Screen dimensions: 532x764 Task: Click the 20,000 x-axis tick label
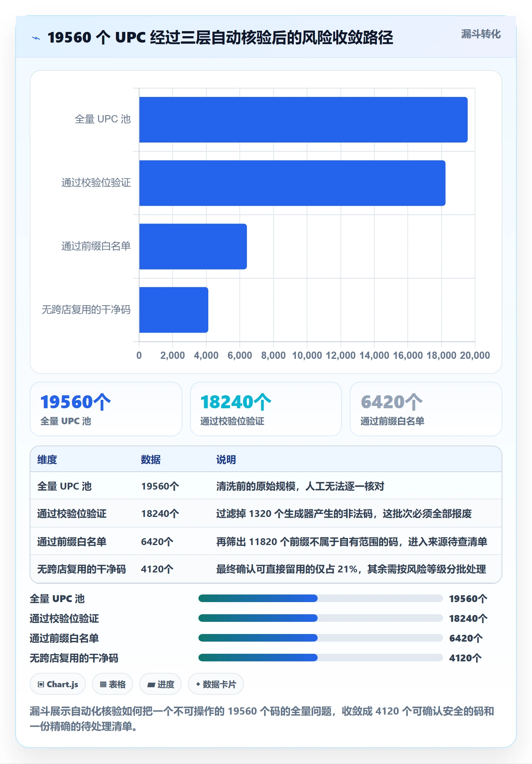(475, 355)
